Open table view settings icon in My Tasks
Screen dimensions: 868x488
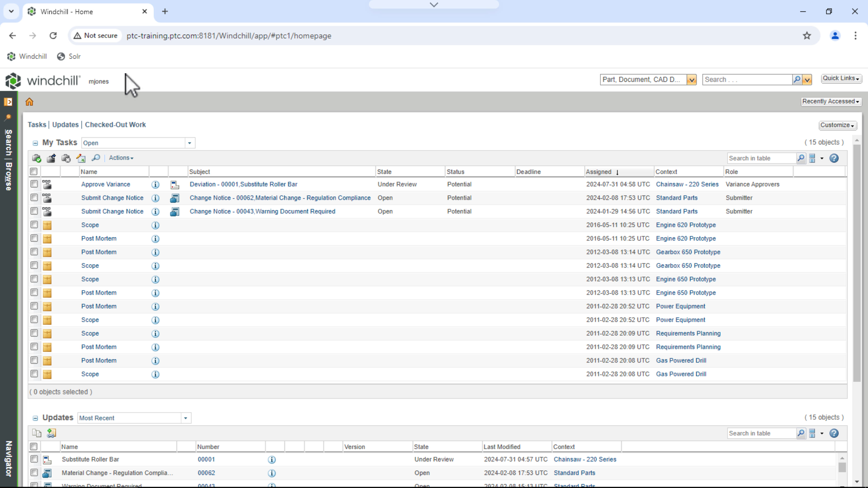click(x=812, y=158)
